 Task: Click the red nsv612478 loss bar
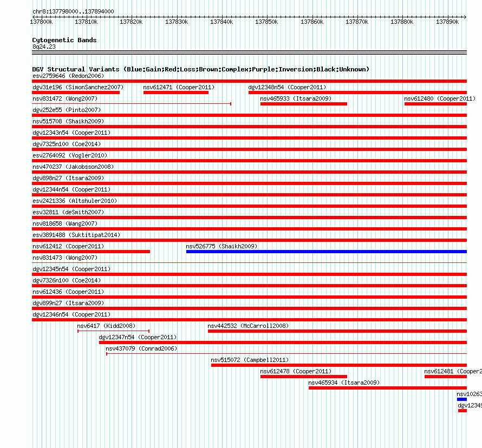tap(304, 377)
